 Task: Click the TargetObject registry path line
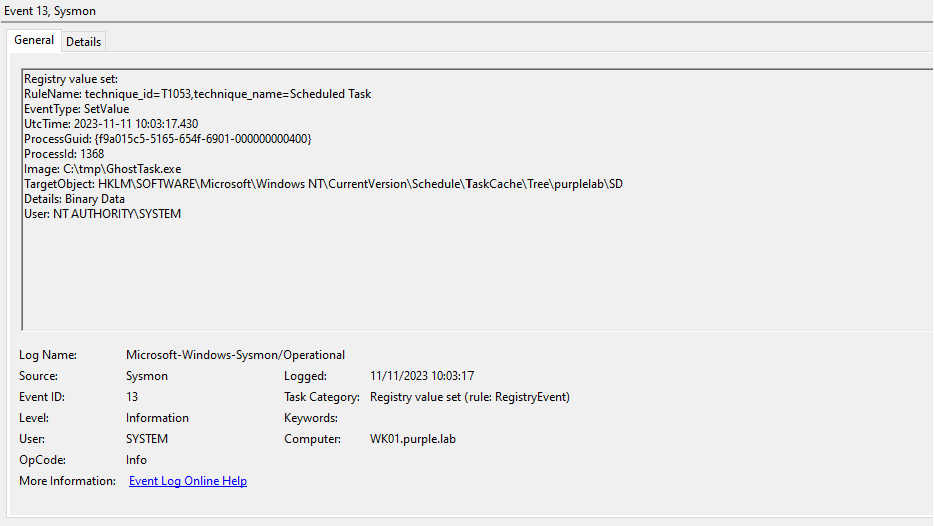[x=323, y=184]
